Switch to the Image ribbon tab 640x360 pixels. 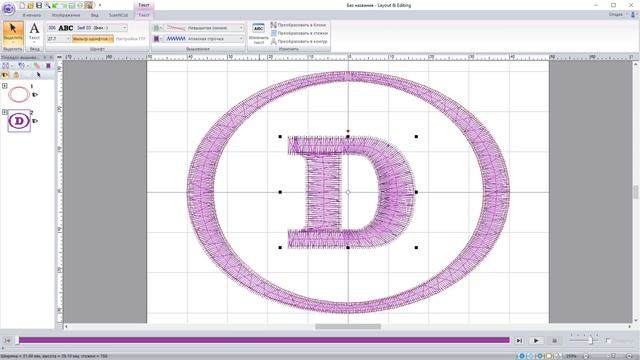pyautogui.click(x=66, y=15)
